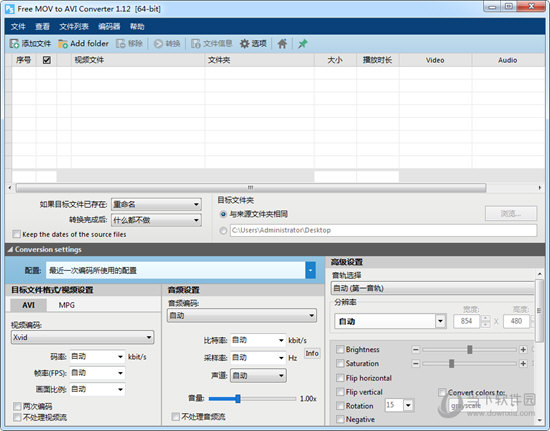Click the green pin icon in toolbar

tap(303, 43)
